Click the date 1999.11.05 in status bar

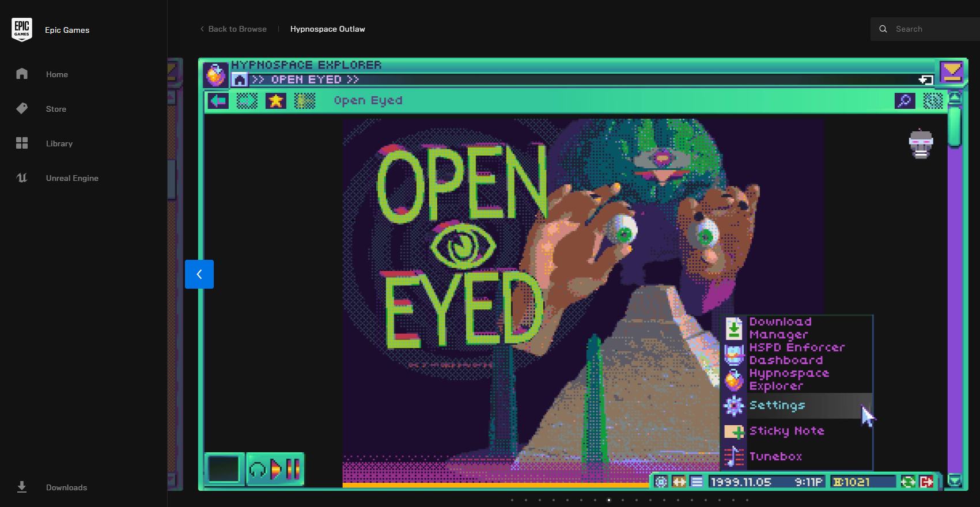point(741,482)
